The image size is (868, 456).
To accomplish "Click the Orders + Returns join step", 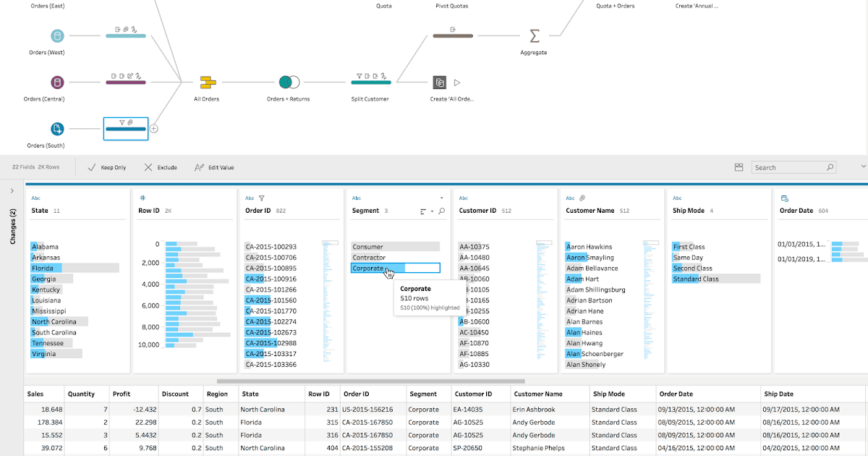I will tap(288, 83).
